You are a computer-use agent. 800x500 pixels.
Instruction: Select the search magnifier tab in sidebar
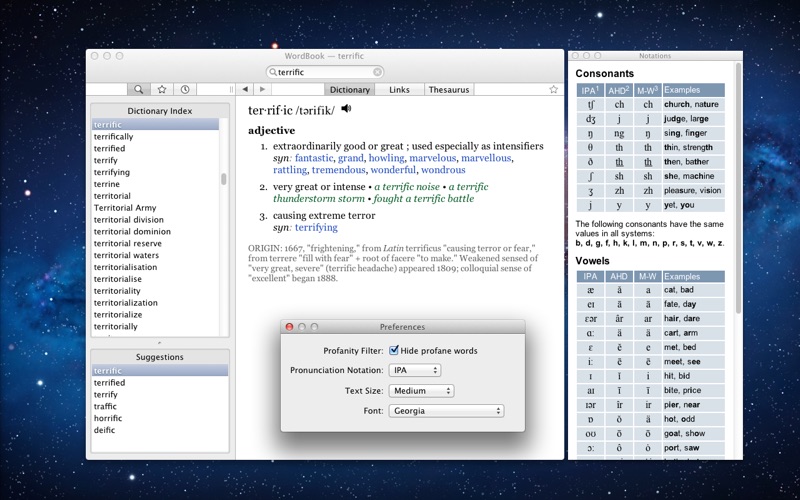click(x=139, y=89)
